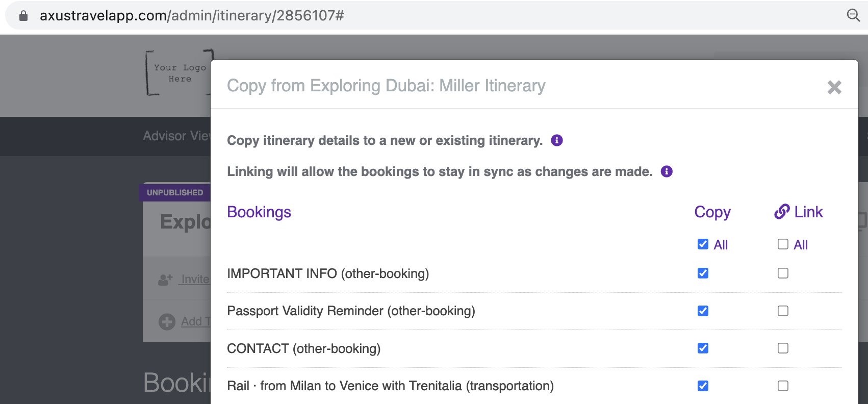Click info icon beside copy itinerary details text
868x404 pixels.
pos(557,140)
